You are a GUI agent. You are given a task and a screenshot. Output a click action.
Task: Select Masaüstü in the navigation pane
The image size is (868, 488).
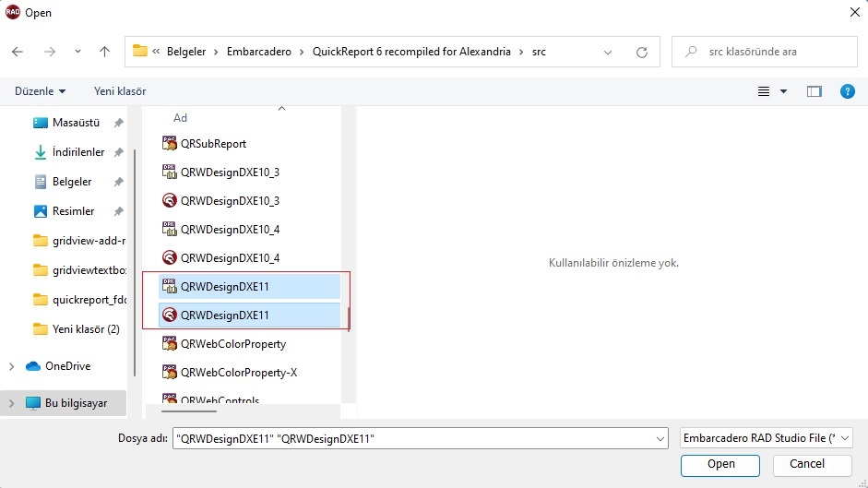[76, 123]
